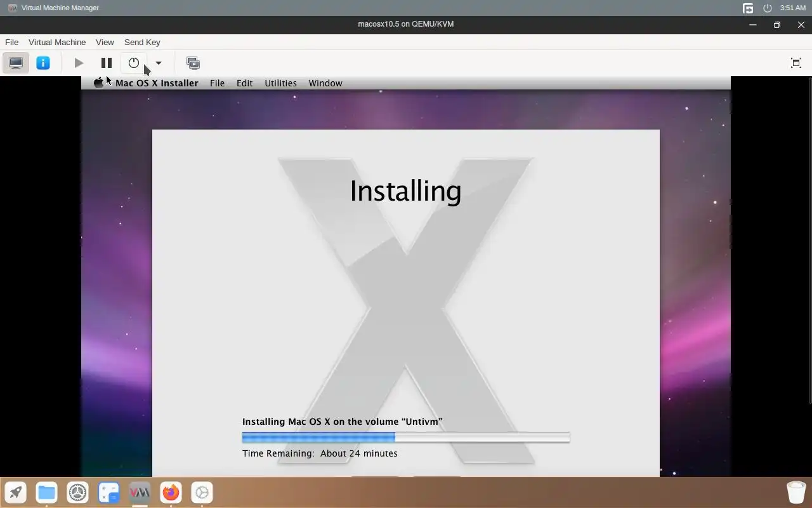
Task: Expand the shutdown options dropdown arrow
Action: click(x=159, y=63)
